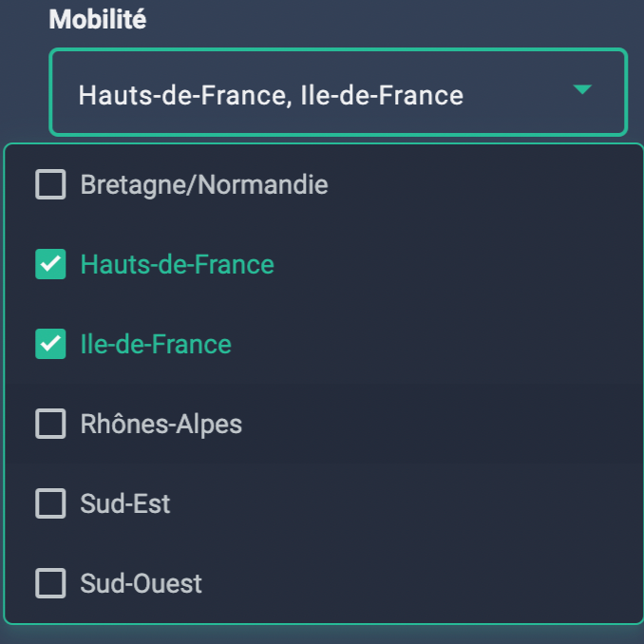Click the green Hauts-de-France option label
Screen dimensions: 644x644
pos(177,264)
